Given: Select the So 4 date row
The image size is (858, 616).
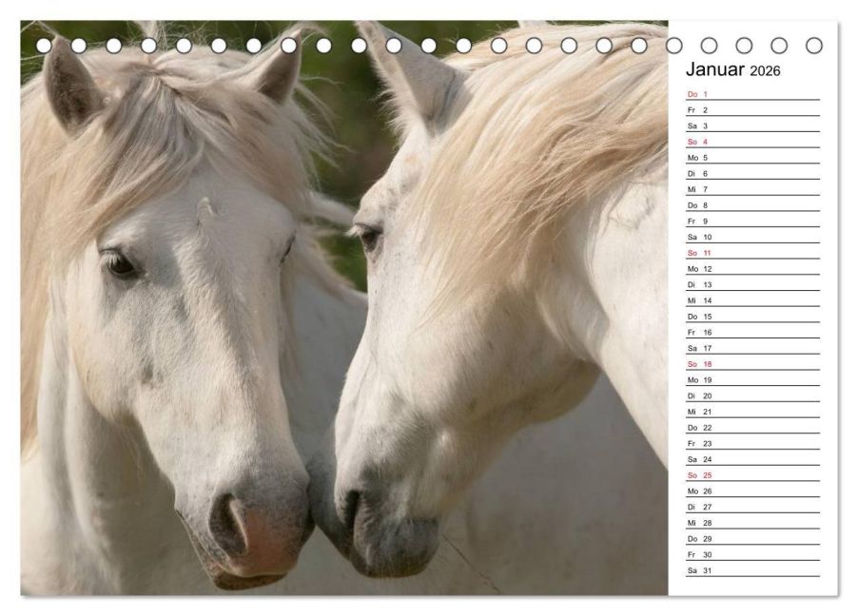Looking at the screenshot, I should pyautogui.click(x=753, y=142).
